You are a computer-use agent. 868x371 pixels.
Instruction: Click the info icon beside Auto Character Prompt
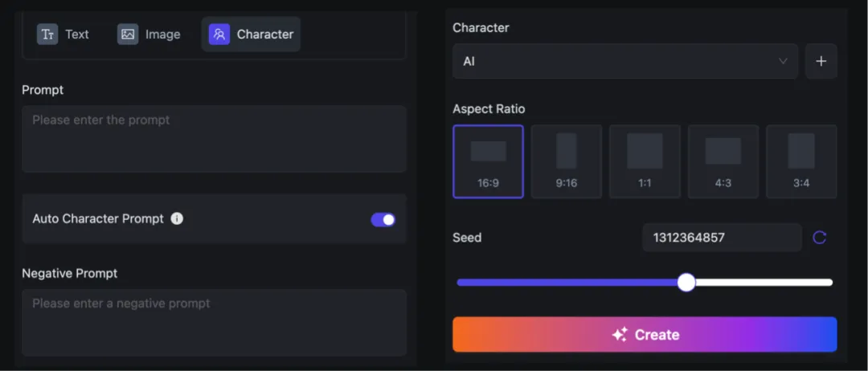[177, 218]
